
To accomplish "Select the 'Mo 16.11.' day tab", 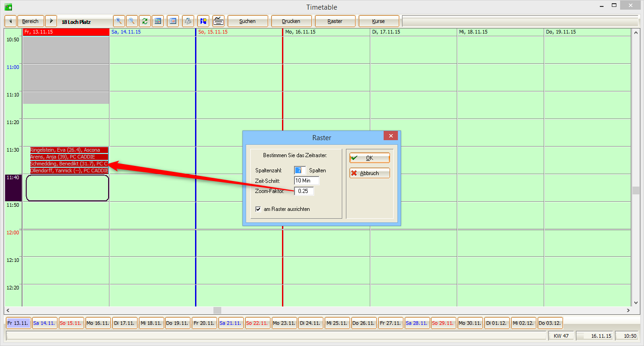I will [98, 323].
